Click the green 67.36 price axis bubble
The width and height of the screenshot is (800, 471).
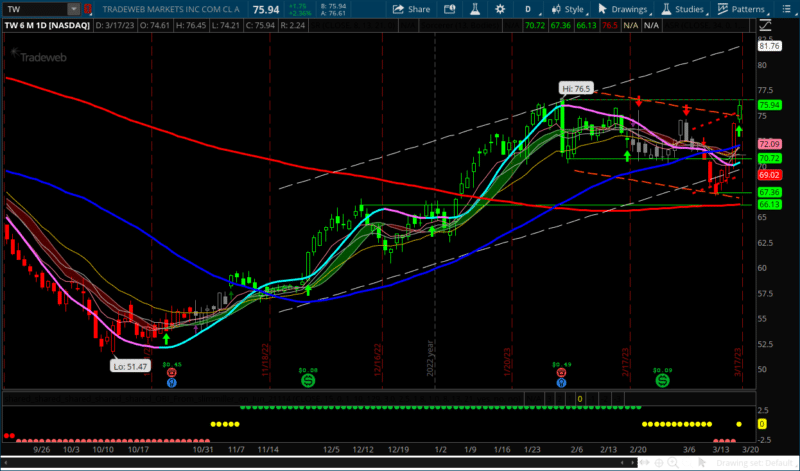tap(770, 192)
